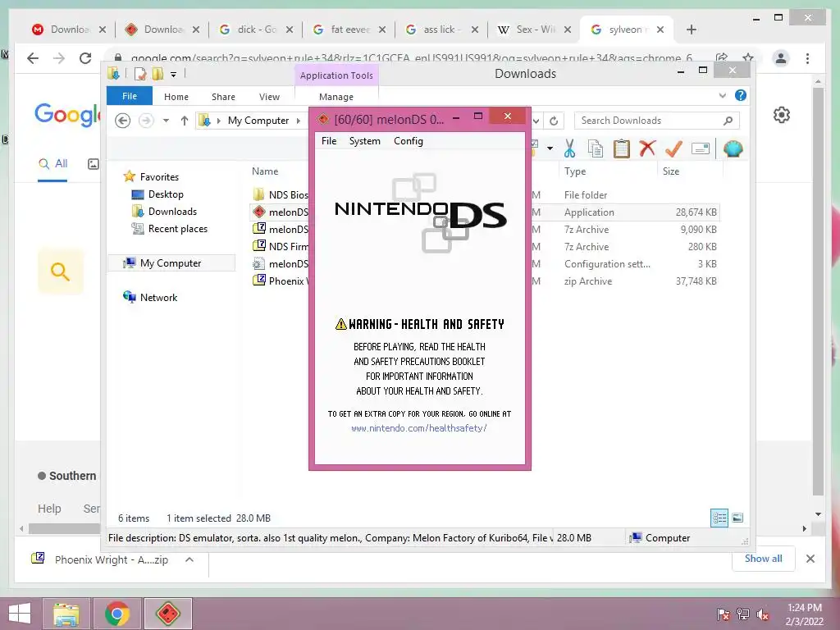The image size is (840, 630).
Task: Open the Share ribbon tab
Action: (x=223, y=97)
